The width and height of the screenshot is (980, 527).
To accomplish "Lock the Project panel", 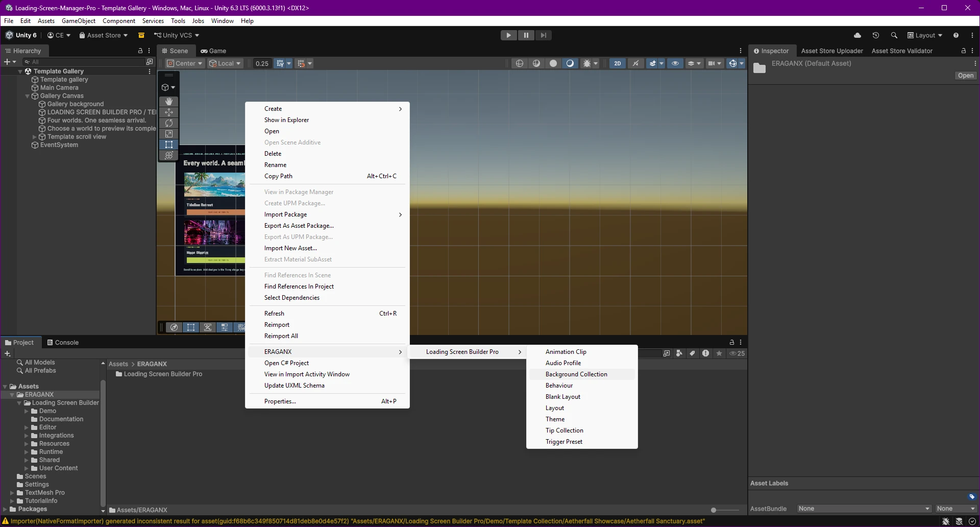I will coord(732,342).
